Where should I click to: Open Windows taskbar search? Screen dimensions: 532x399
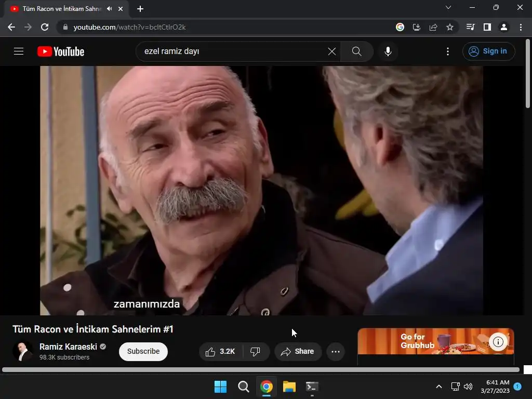[x=243, y=387]
